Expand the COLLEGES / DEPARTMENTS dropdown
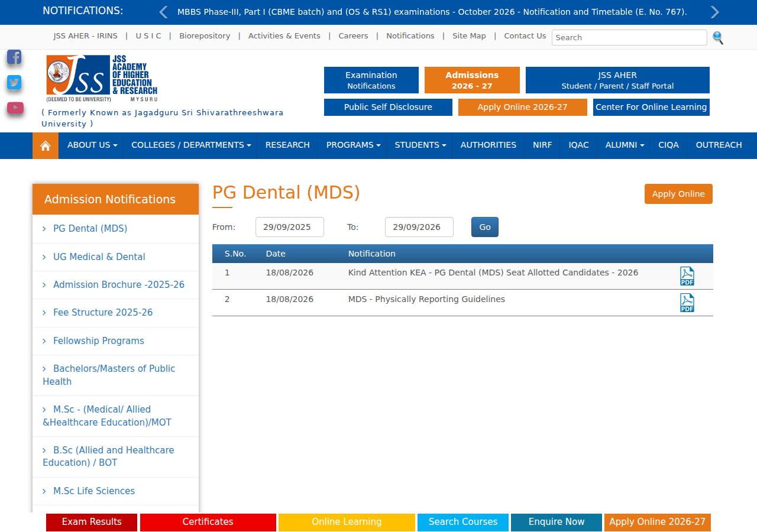 pyautogui.click(x=191, y=145)
